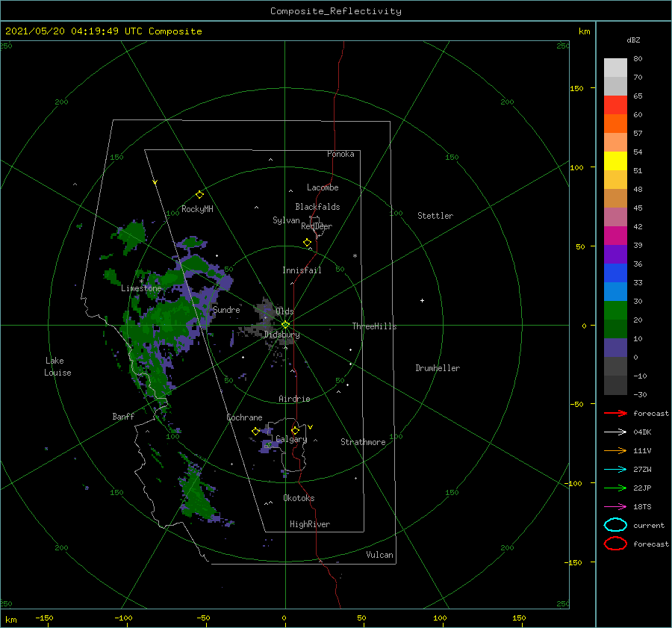Click the Didsbury label
The width and height of the screenshot is (672, 628).
pos(282,335)
